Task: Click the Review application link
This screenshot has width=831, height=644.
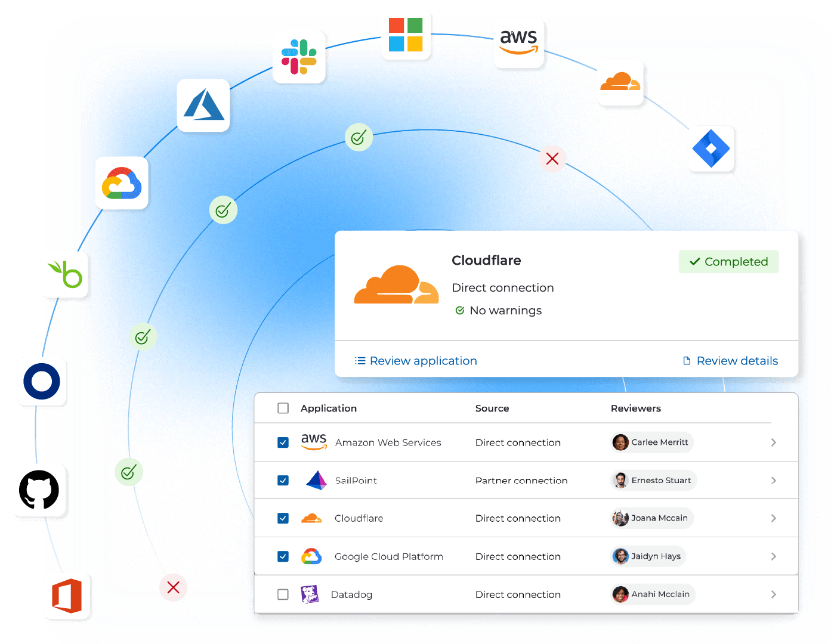Action: tap(416, 361)
